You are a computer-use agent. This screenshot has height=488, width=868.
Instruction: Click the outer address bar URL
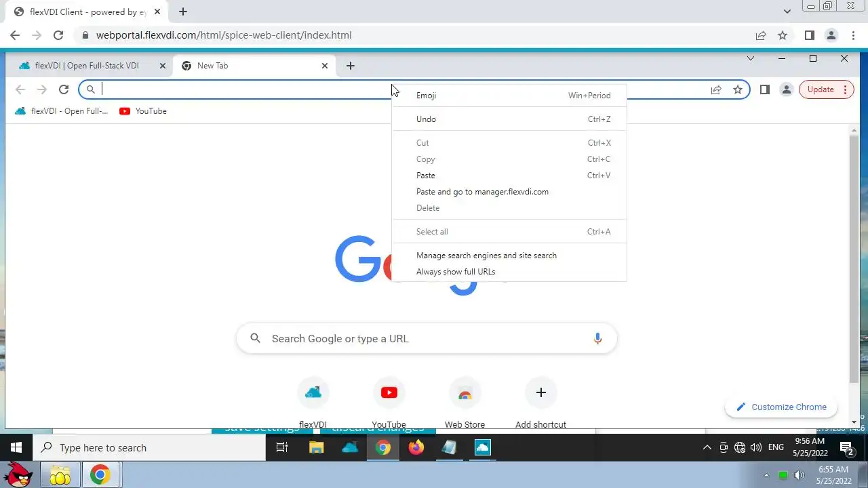coord(224,35)
